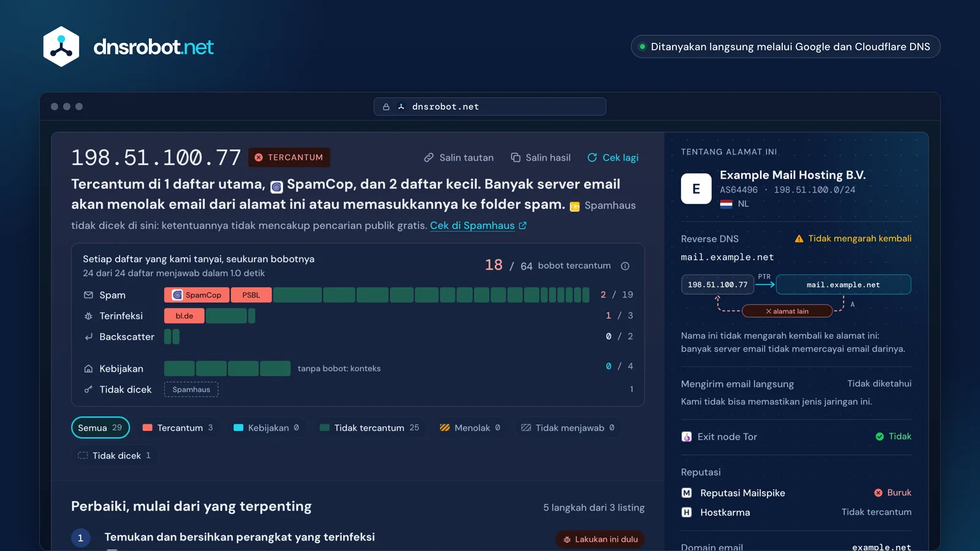This screenshot has width=980, height=551.
Task: Click the Mailspike M icon
Action: tap(687, 493)
